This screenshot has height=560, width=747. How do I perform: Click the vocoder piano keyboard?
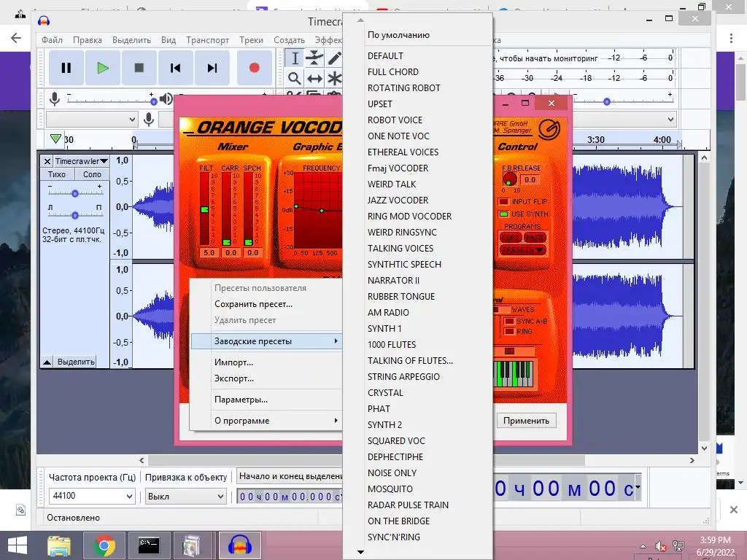click(514, 374)
